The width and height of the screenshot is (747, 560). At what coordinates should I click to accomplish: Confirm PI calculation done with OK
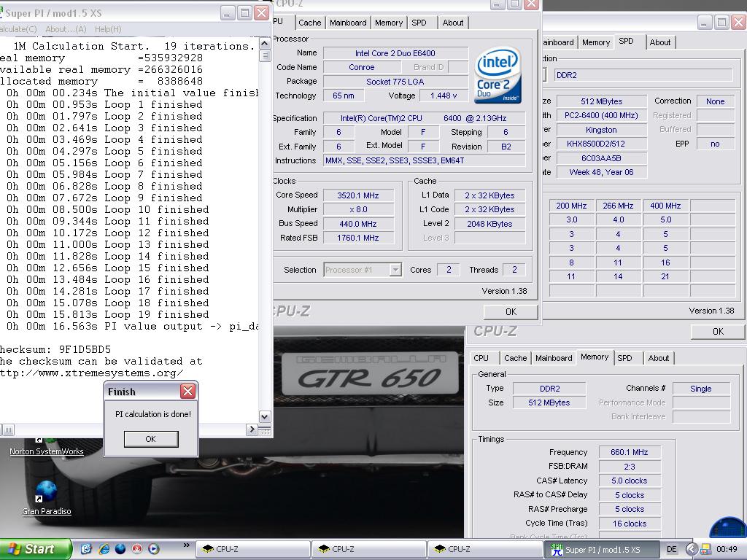[151, 439]
